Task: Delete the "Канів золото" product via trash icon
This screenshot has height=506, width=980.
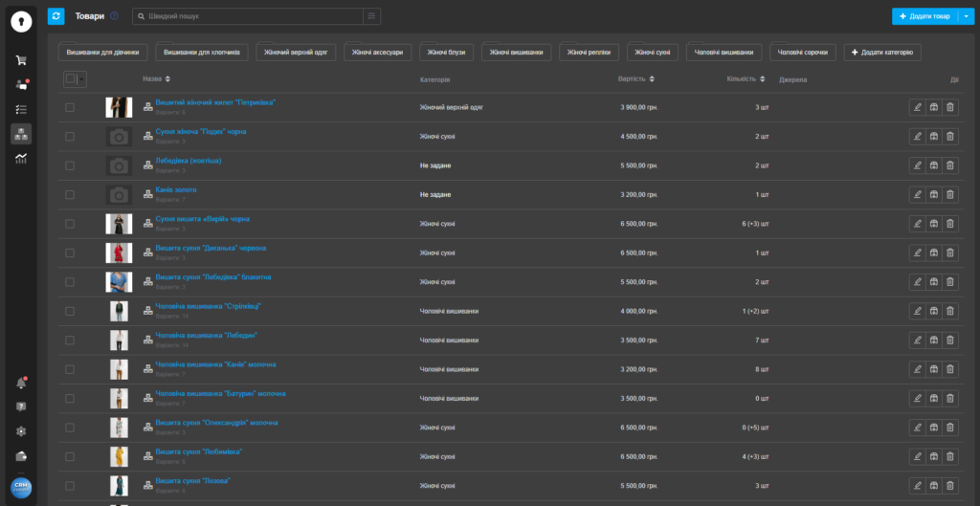Action: [x=949, y=195]
